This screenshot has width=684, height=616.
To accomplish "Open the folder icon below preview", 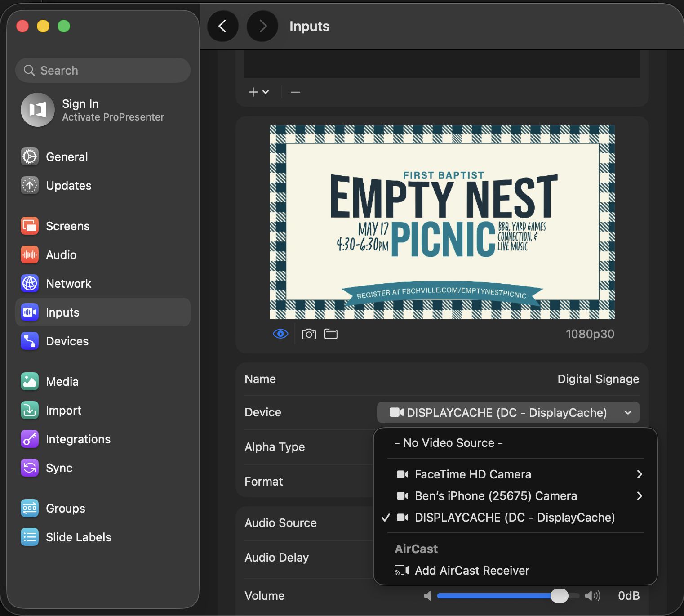I will tap(331, 334).
